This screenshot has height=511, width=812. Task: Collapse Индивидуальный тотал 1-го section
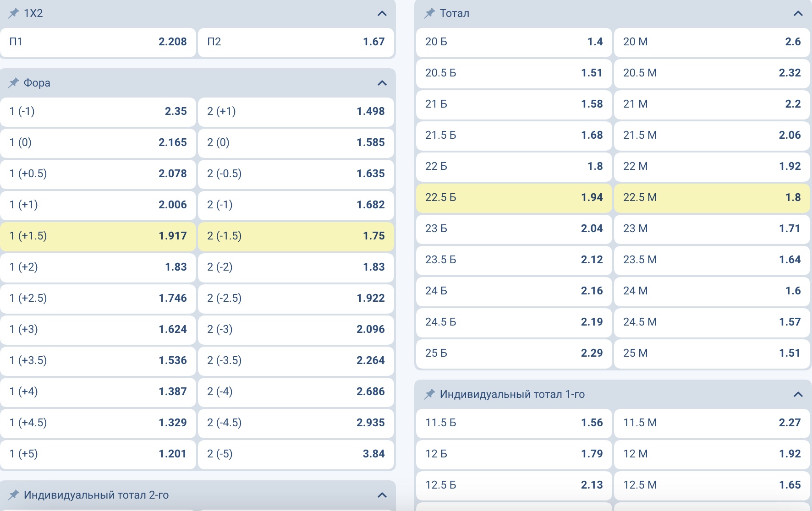point(798,394)
